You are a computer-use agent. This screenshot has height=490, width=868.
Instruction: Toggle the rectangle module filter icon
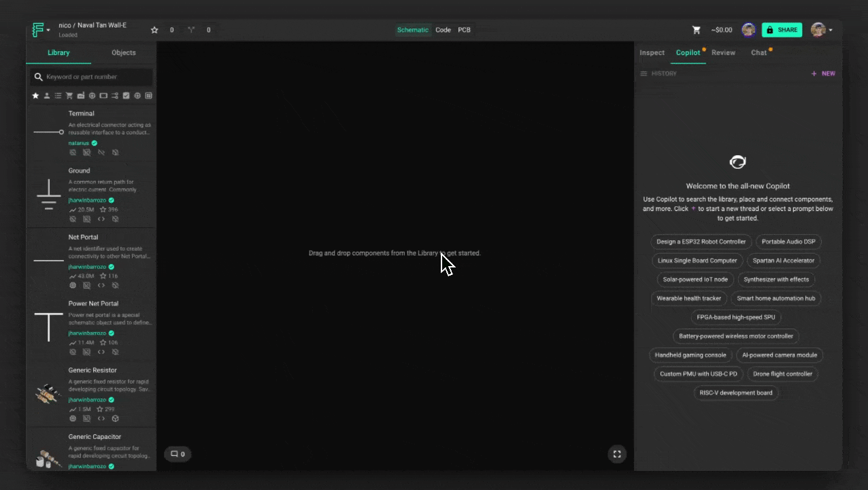[103, 96]
